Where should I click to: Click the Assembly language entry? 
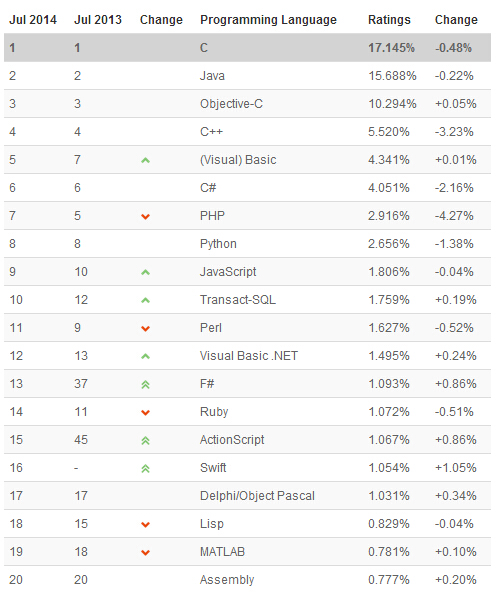[x=227, y=580]
